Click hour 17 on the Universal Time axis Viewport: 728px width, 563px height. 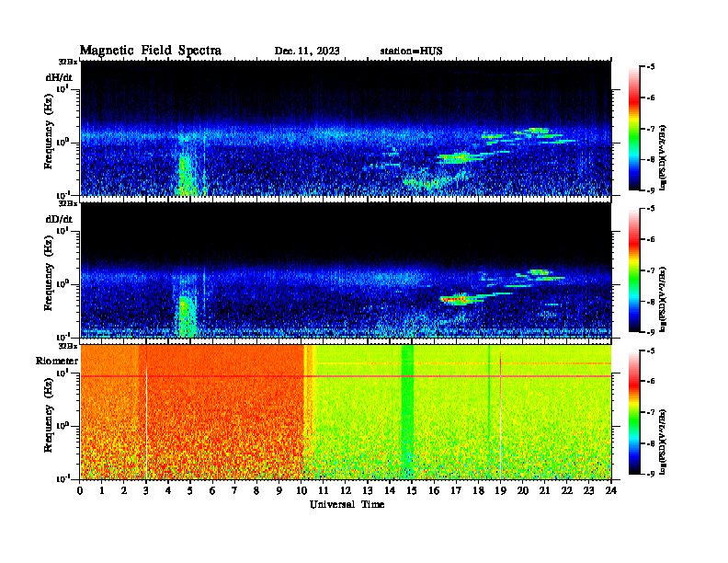pyautogui.click(x=456, y=490)
